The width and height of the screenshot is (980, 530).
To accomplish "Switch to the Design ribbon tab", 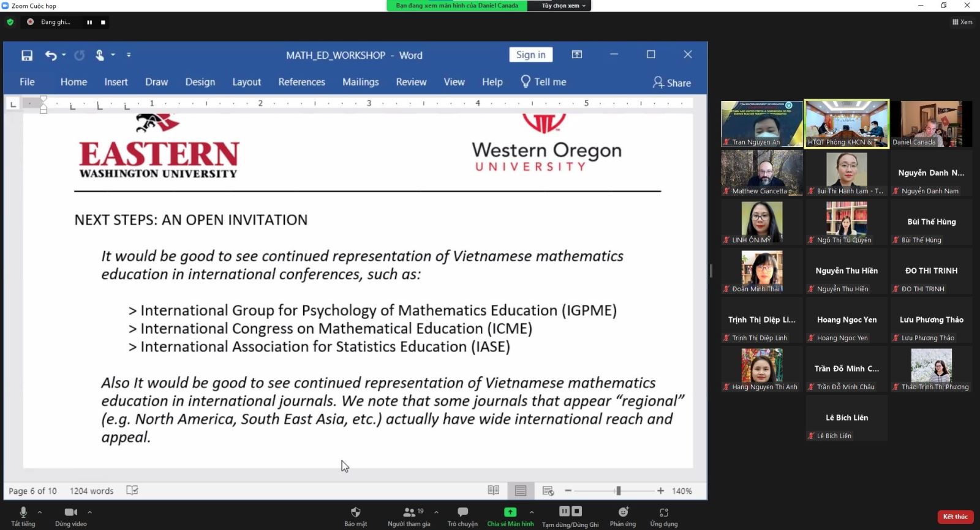I will [200, 82].
